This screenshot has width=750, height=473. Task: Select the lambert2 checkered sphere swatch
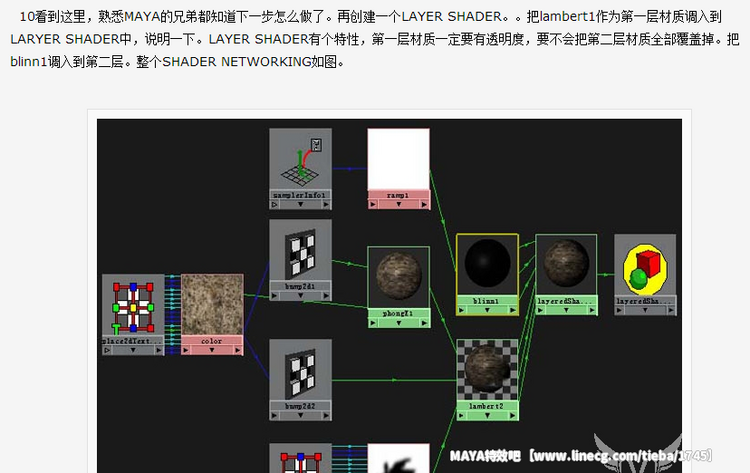click(487, 370)
